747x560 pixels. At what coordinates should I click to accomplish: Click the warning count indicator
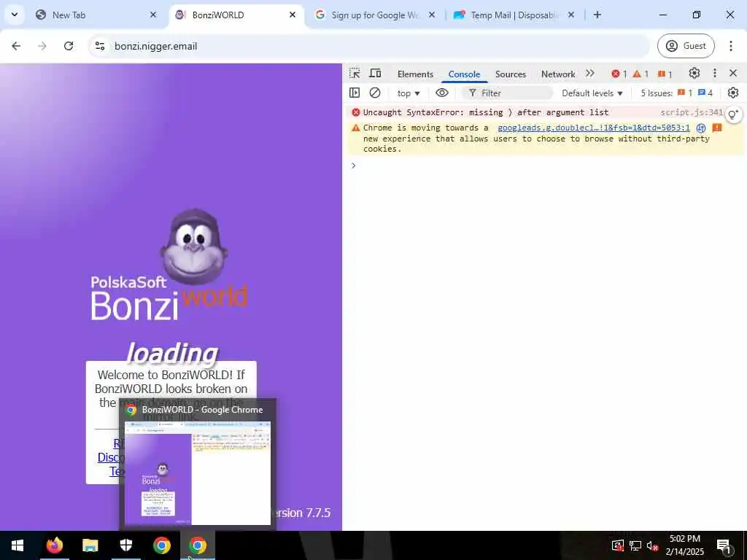point(640,74)
